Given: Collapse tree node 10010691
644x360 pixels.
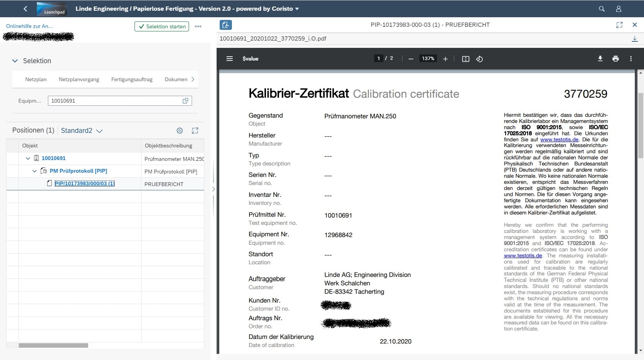Looking at the screenshot, I should [28, 158].
